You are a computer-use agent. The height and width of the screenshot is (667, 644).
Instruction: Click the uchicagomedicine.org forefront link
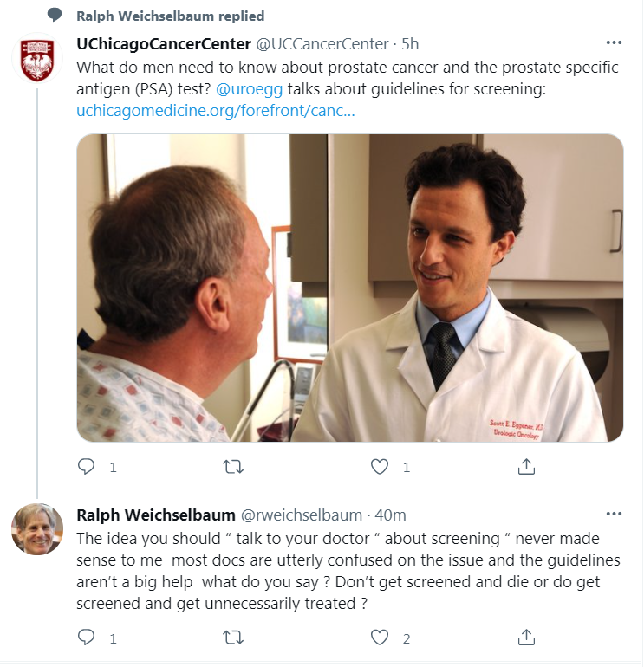pos(216,112)
